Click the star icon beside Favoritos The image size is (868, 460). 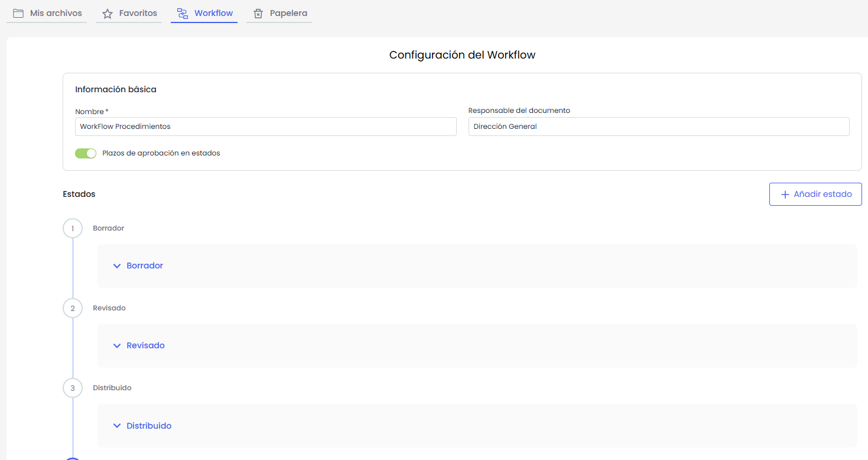pos(108,14)
